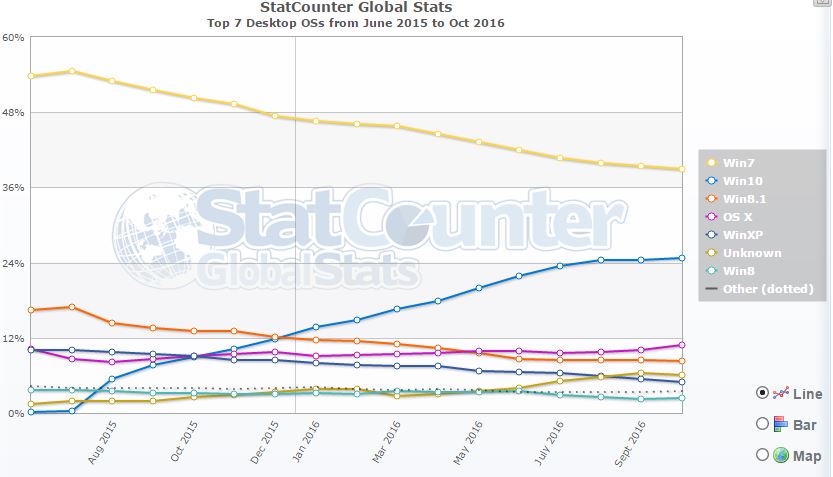This screenshot has width=833, height=477.
Task: Click the Win8.1 orange legend marker
Action: click(711, 199)
